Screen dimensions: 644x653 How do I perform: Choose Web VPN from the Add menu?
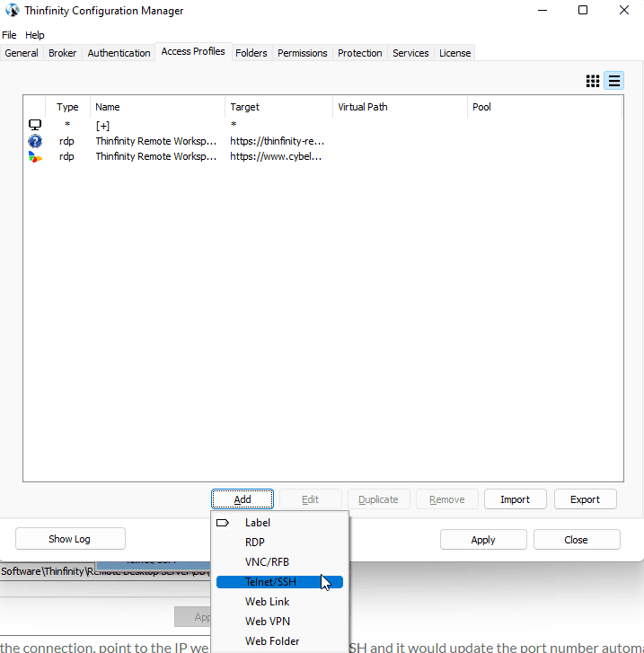point(279,622)
